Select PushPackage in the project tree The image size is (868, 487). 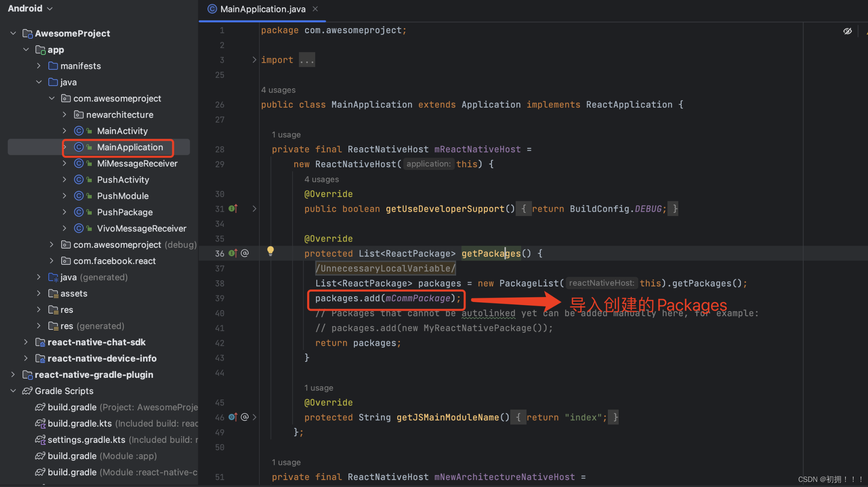[x=125, y=212]
